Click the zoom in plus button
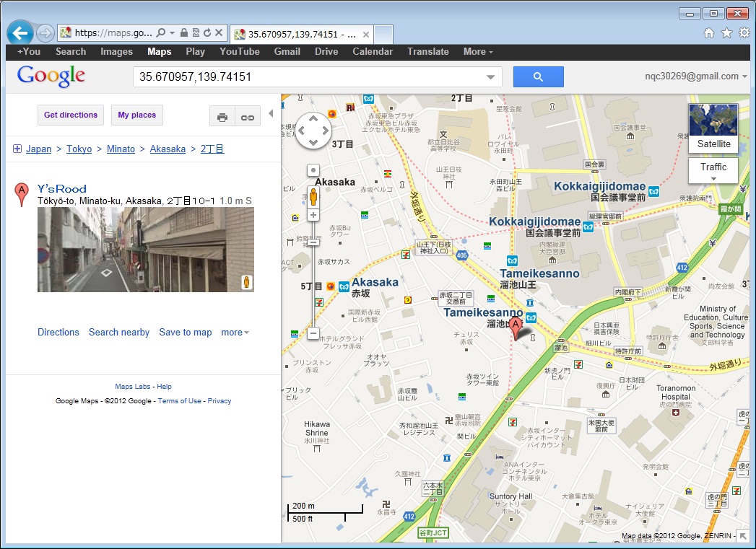This screenshot has height=549, width=756. click(x=313, y=215)
